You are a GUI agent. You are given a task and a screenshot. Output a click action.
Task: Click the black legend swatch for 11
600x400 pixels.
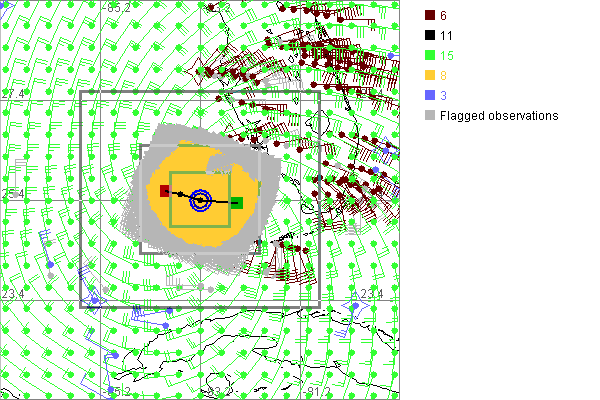429,36
